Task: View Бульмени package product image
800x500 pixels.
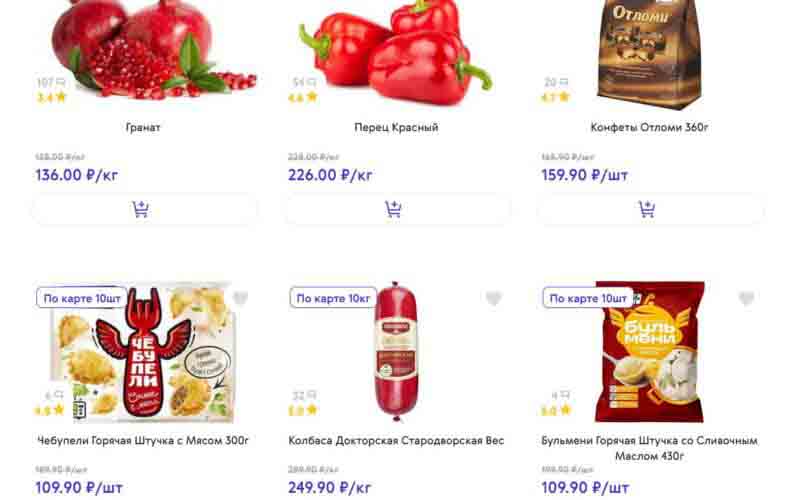Action: (x=649, y=352)
